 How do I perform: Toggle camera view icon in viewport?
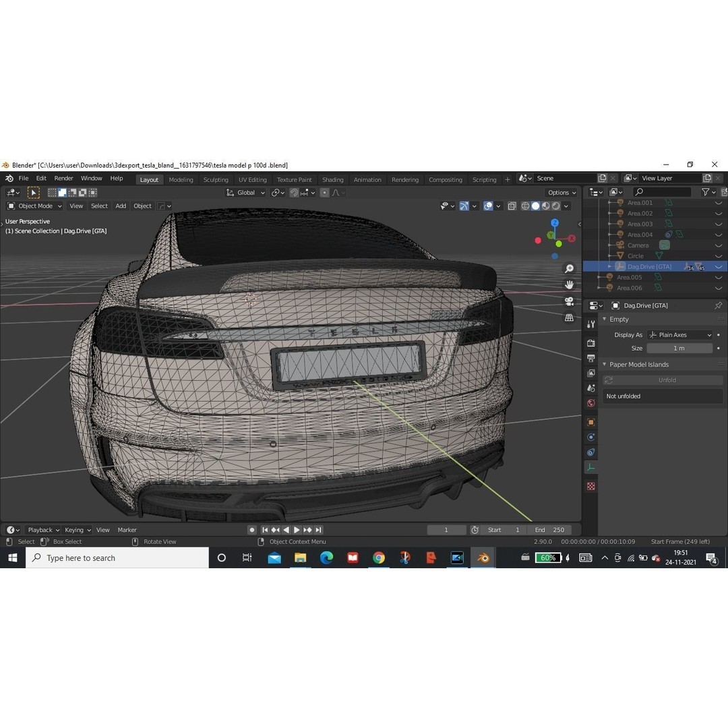[x=569, y=301]
